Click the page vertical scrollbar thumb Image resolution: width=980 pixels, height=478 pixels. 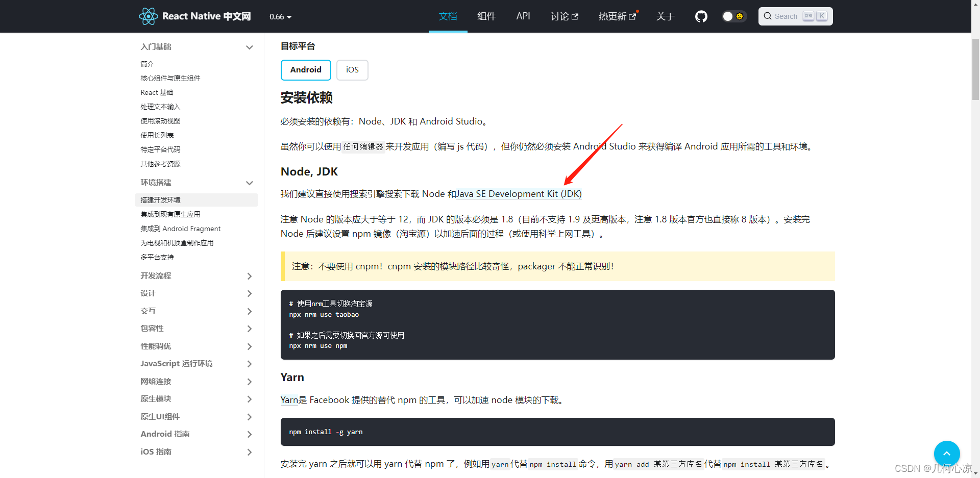975,69
